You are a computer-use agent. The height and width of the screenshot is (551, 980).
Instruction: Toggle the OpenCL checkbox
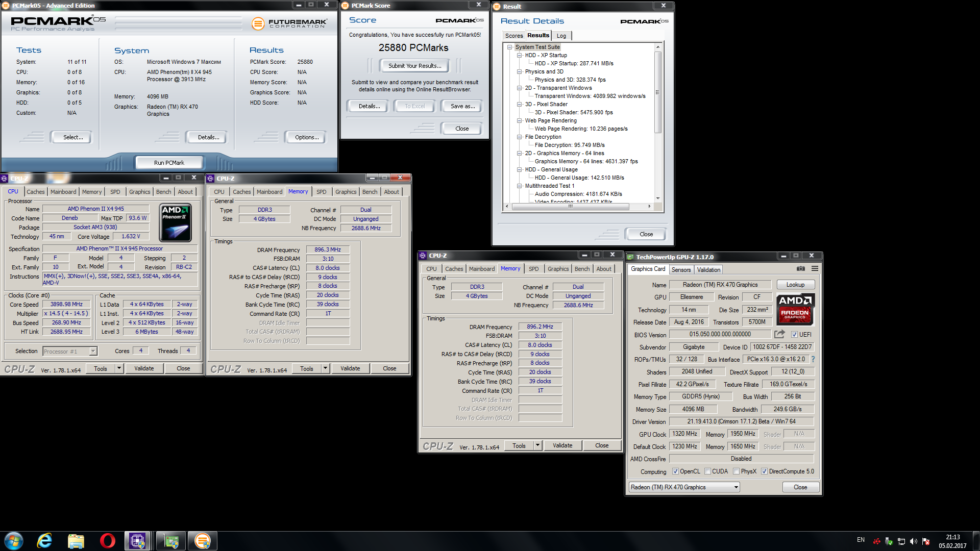click(675, 471)
